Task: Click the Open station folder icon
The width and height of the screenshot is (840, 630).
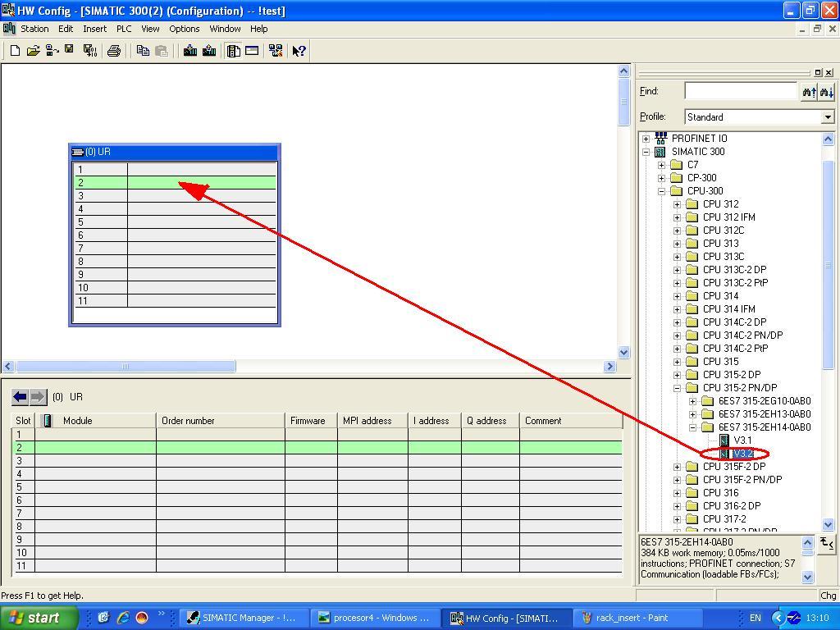Action: 33,51
